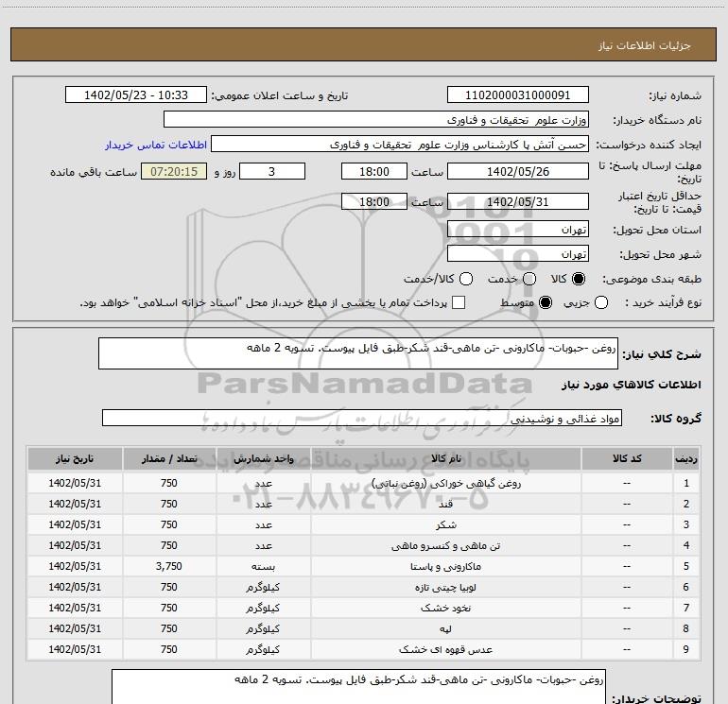This screenshot has height=704, width=728.
Task: Select the لوبیا چیتی تازه cell
Action: 445,588
